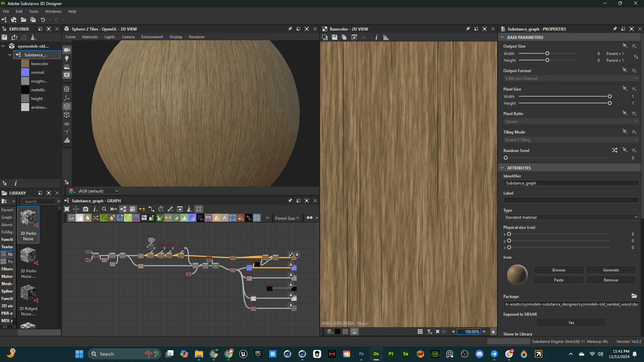
Task: Toggle the zoom lock in 2D View
Action: coord(493,331)
